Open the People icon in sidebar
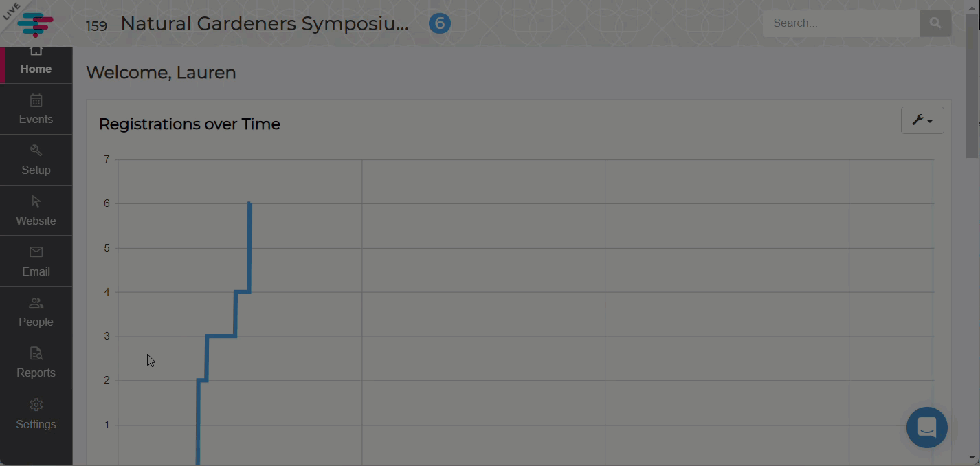 point(36,303)
